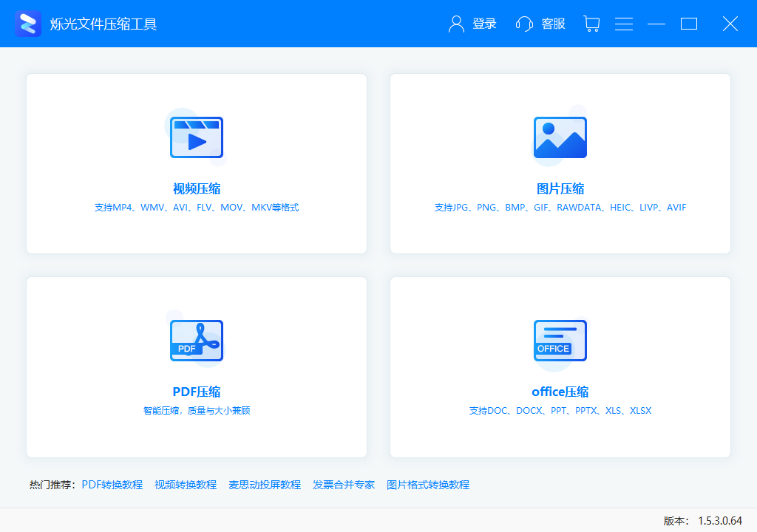Viewport: 757px width, 532px height.
Task: Open the 麦思动投屏教程 tutorial link
Action: tap(264, 485)
